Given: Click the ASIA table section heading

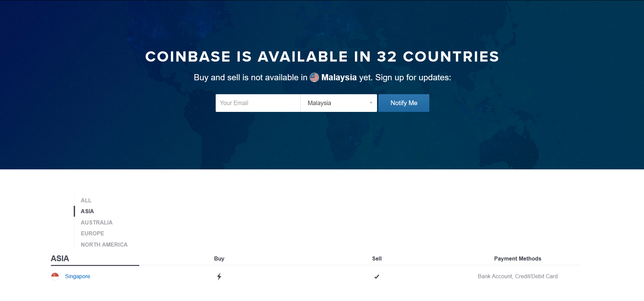Looking at the screenshot, I should pyautogui.click(x=60, y=258).
